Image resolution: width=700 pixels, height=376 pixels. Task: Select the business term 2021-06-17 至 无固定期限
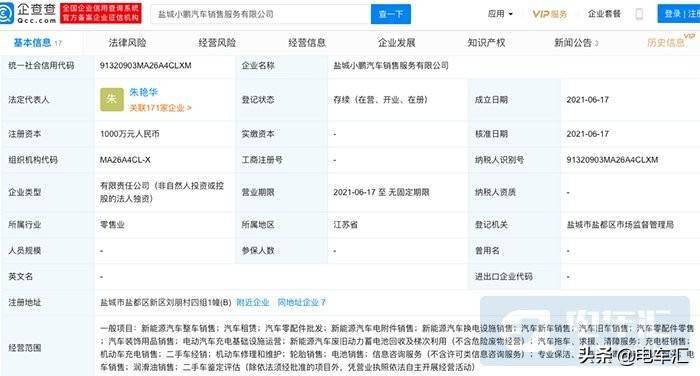(x=381, y=192)
